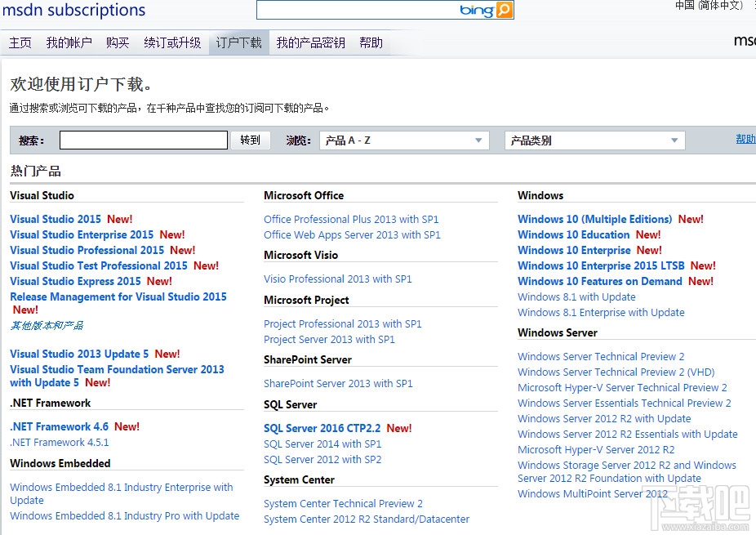The height and width of the screenshot is (535, 756).
Task: Click the 搜索 input field
Action: click(x=143, y=140)
